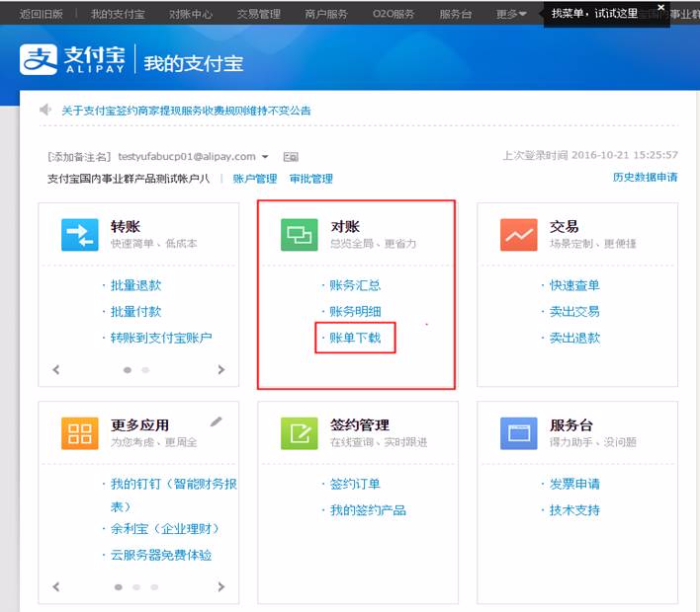
Task: Open the 发票申请 link
Action: (575, 484)
